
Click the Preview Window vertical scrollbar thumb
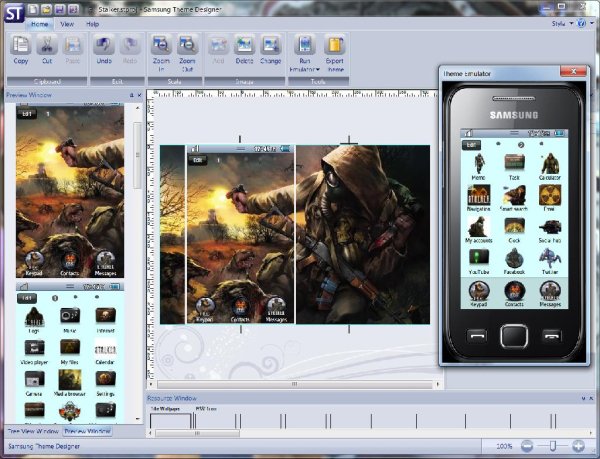point(137,155)
